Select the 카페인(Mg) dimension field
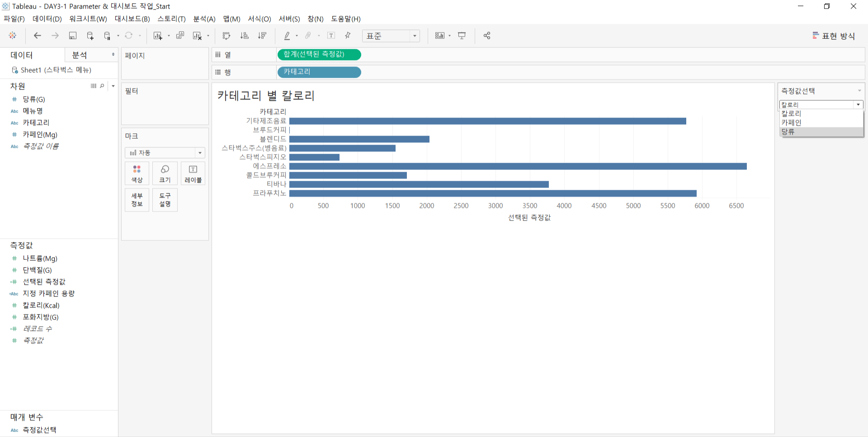 (x=40, y=134)
